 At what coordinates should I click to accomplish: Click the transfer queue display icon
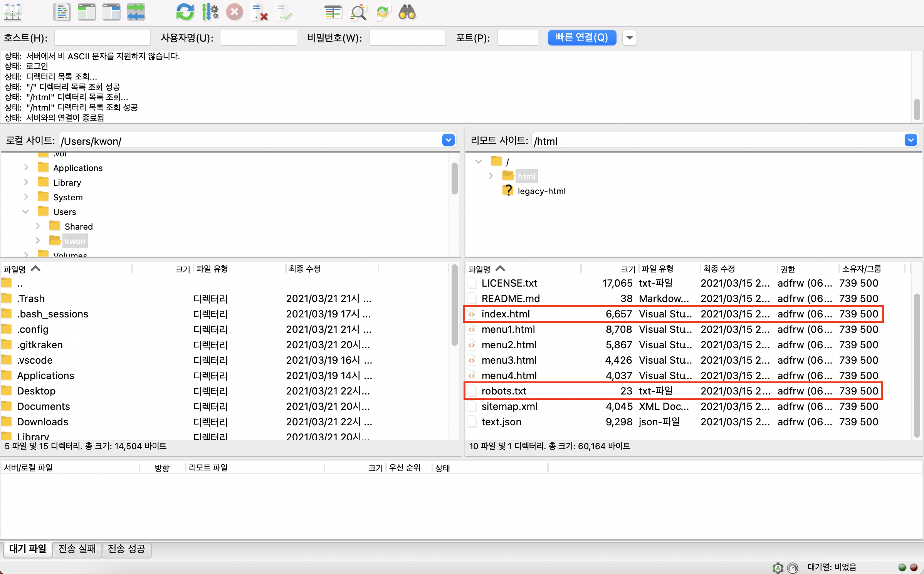tap(136, 12)
